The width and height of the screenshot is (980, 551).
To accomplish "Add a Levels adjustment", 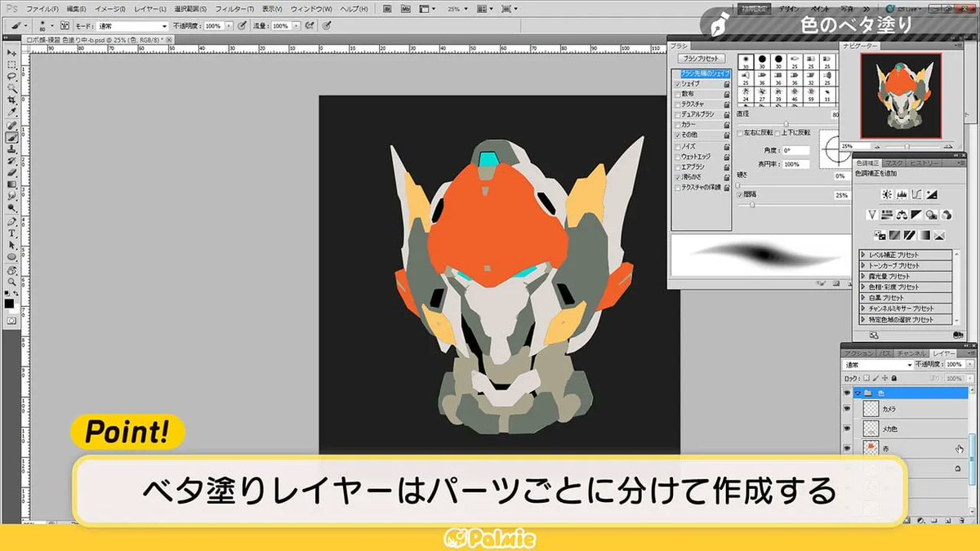I will (902, 194).
